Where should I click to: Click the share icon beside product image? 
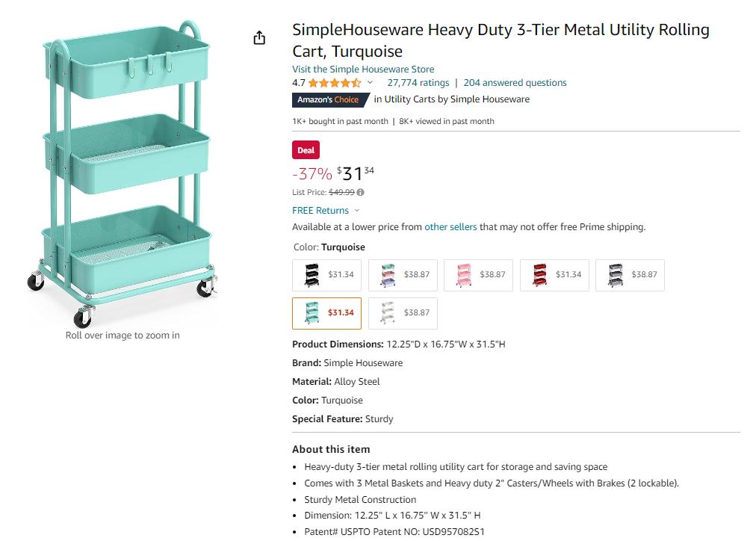point(259,37)
